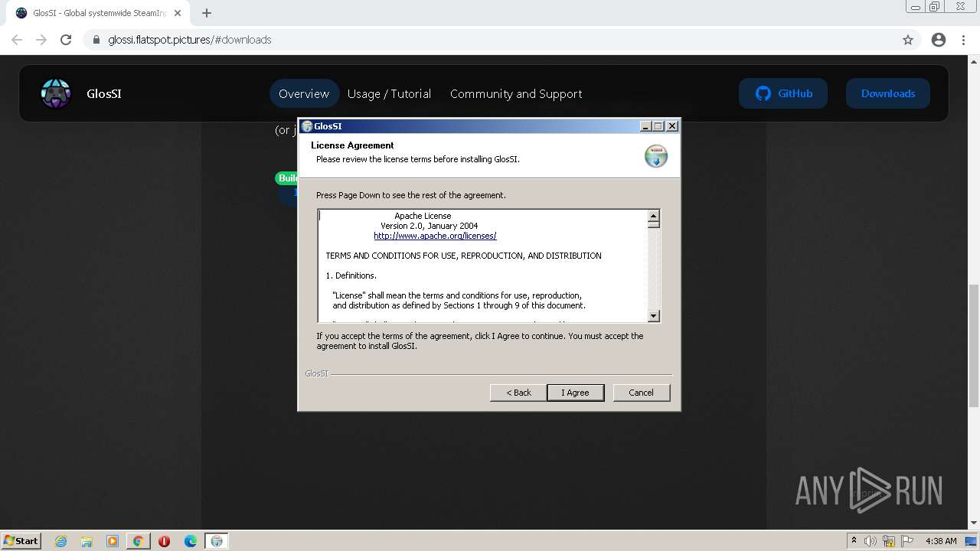The width and height of the screenshot is (980, 551).
Task: Open a new browser tab
Action: [207, 13]
